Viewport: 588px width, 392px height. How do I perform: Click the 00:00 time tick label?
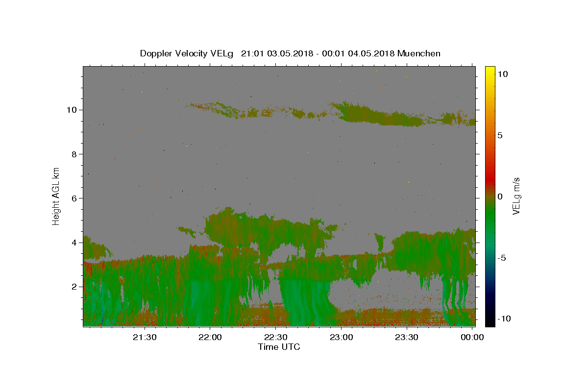point(472,337)
